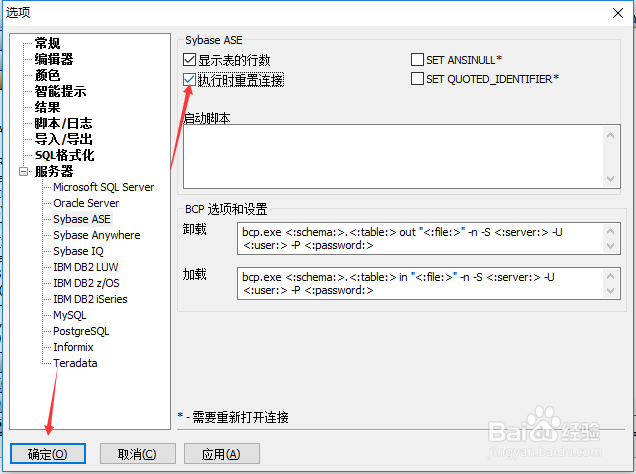The image size is (636, 474).
Task: Select Sybase ASE server entry
Action: point(82,219)
